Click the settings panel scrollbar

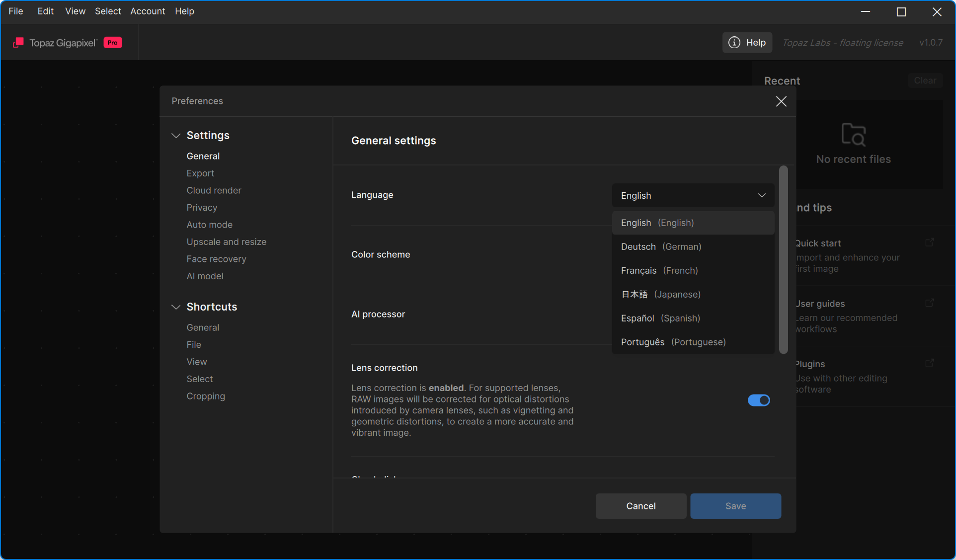tap(784, 260)
